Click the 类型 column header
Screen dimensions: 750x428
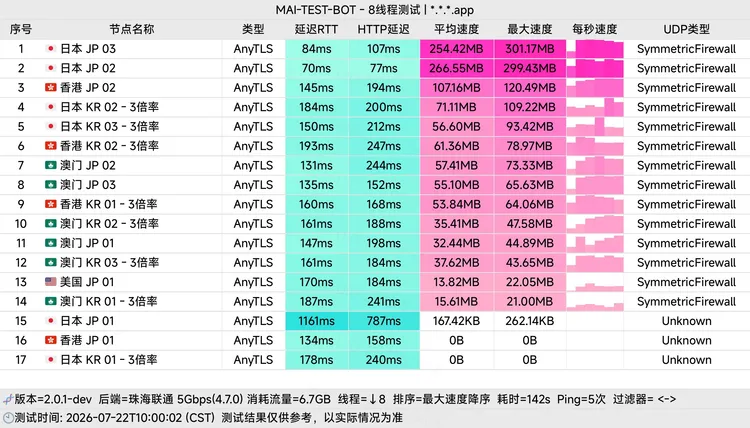(253, 29)
